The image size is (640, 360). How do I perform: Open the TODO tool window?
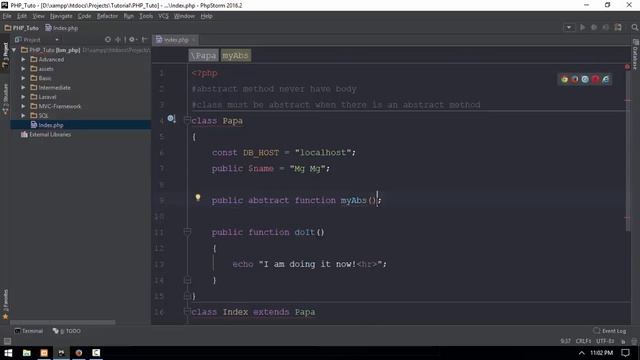pyautogui.click(x=67, y=331)
